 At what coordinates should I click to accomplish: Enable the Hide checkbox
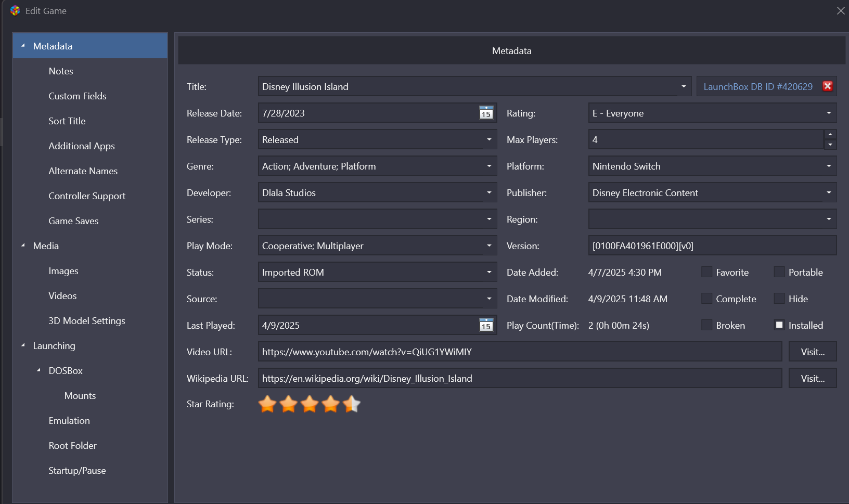click(x=779, y=299)
